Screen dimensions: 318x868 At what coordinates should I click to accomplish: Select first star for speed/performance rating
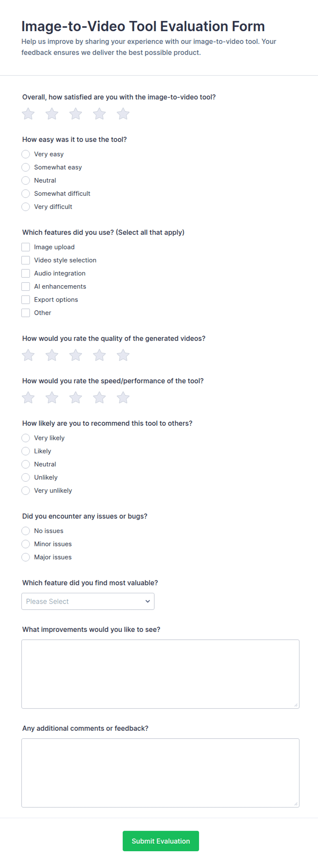[28, 398]
